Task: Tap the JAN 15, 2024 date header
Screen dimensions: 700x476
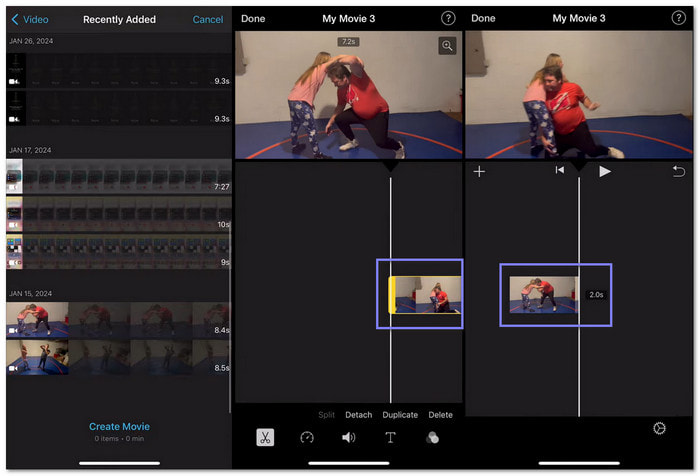Action: point(30,293)
